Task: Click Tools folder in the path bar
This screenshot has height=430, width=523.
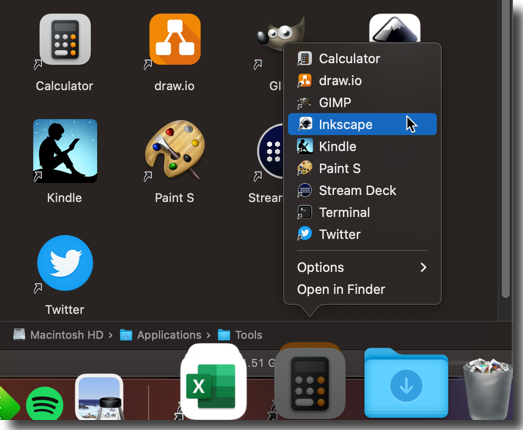Action: coord(240,335)
